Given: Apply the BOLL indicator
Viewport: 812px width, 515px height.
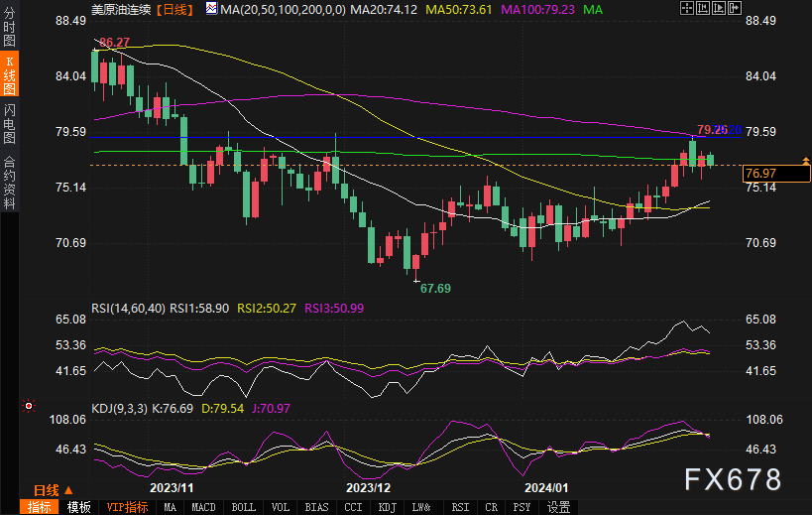Looking at the screenshot, I should (x=243, y=507).
